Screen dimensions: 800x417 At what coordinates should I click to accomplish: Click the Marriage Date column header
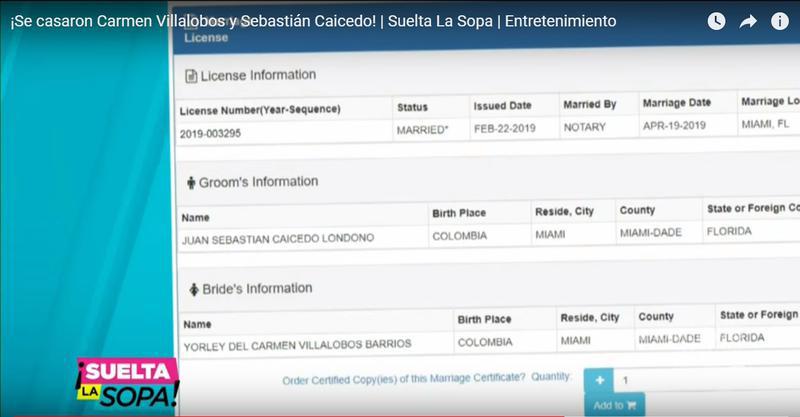coord(677,103)
